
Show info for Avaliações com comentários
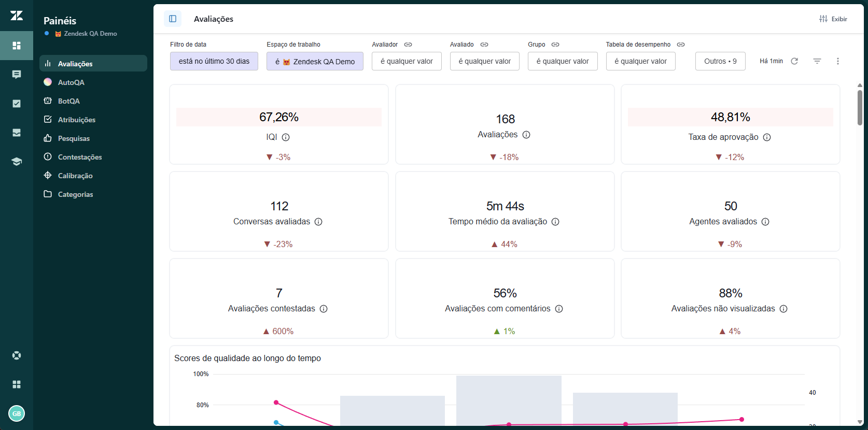559,309
